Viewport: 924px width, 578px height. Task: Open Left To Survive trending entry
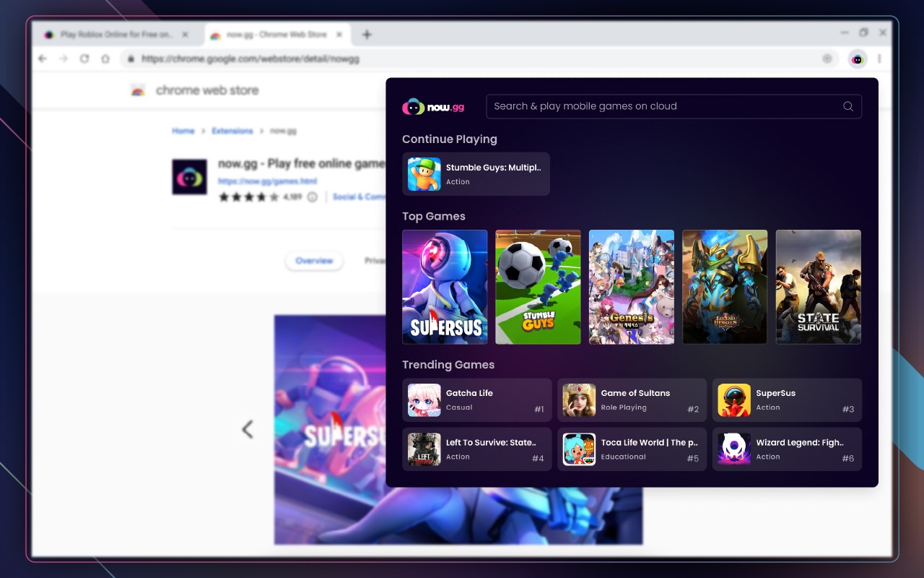476,449
